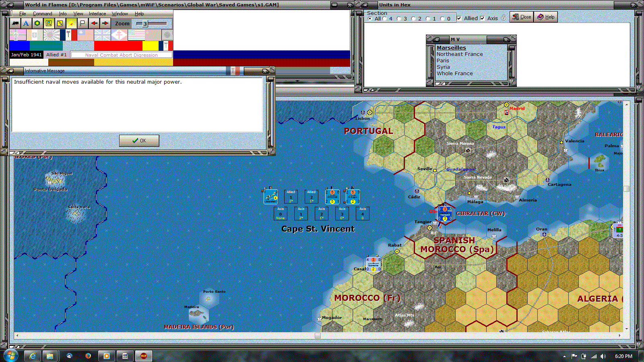This screenshot has width=644, height=362.
Task: Open the Info menu
Action: 63,14
